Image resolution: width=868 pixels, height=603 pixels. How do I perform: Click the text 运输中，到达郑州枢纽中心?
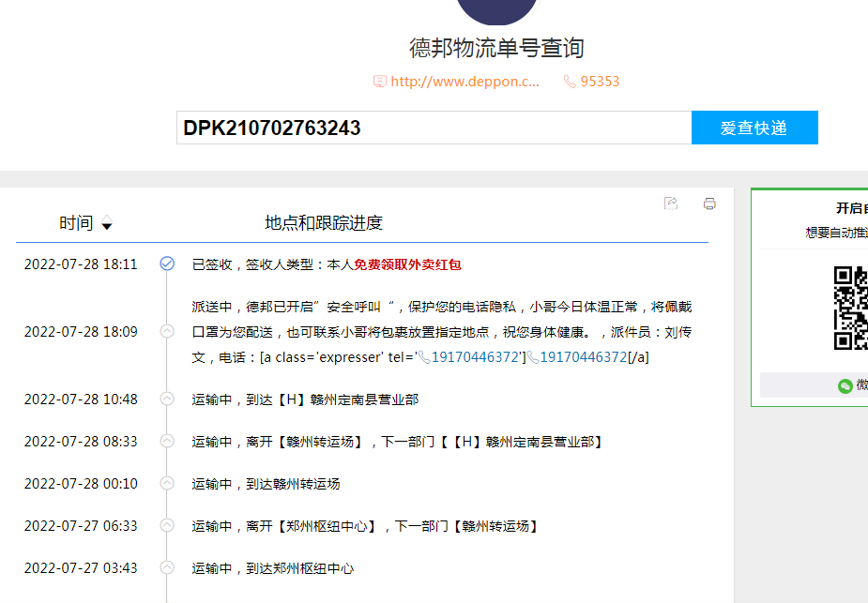[273, 568]
